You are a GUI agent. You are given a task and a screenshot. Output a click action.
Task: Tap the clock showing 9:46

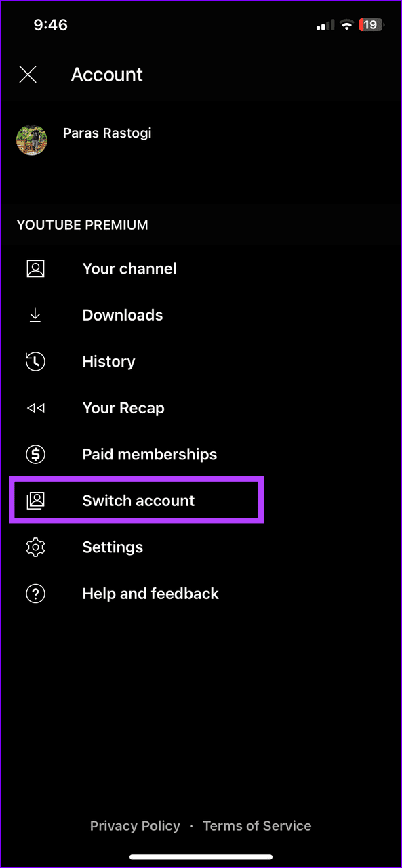point(50,25)
